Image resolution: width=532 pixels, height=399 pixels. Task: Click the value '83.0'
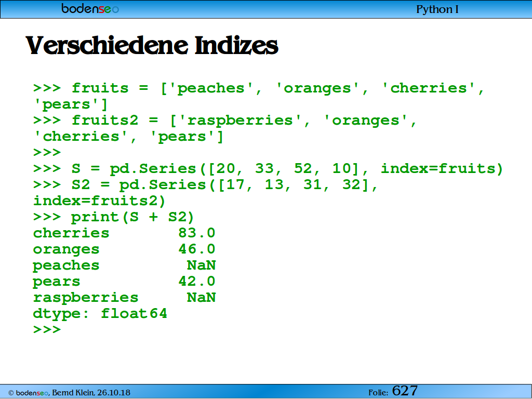(x=197, y=233)
